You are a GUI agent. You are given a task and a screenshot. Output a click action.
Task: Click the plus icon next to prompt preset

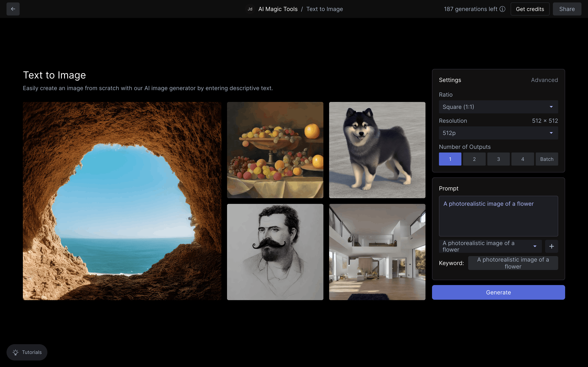click(551, 246)
